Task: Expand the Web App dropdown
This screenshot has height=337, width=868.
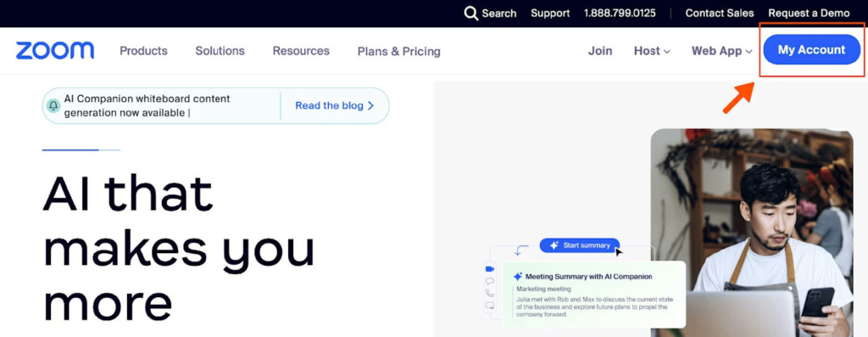Action: 722,51
